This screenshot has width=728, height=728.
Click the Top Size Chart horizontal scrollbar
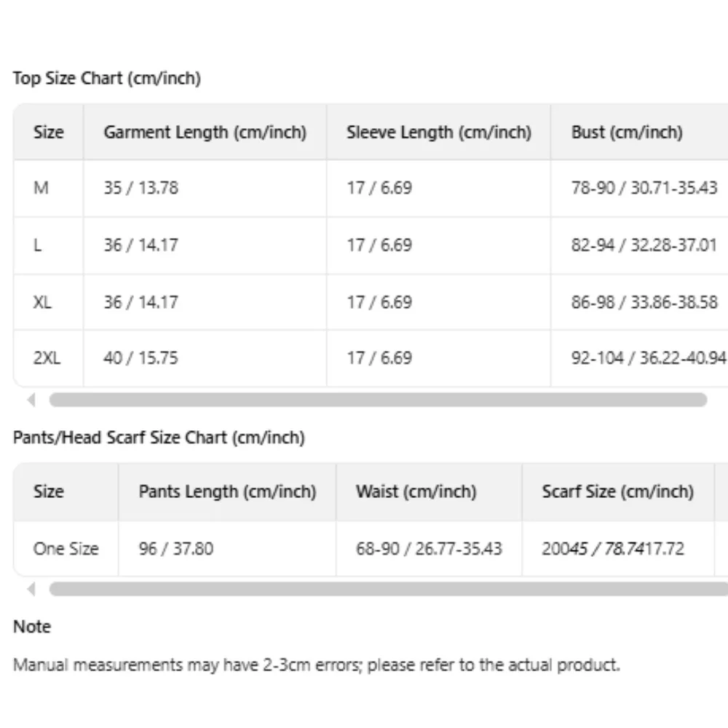(x=378, y=400)
